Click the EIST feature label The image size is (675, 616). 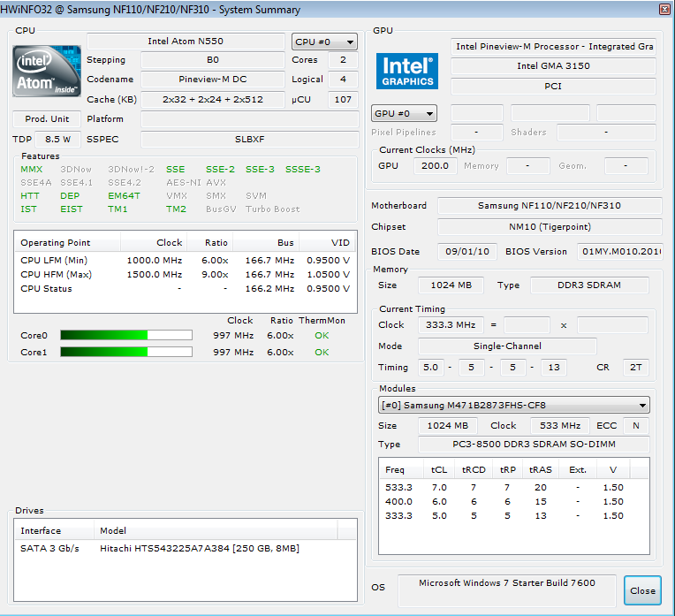click(x=71, y=209)
